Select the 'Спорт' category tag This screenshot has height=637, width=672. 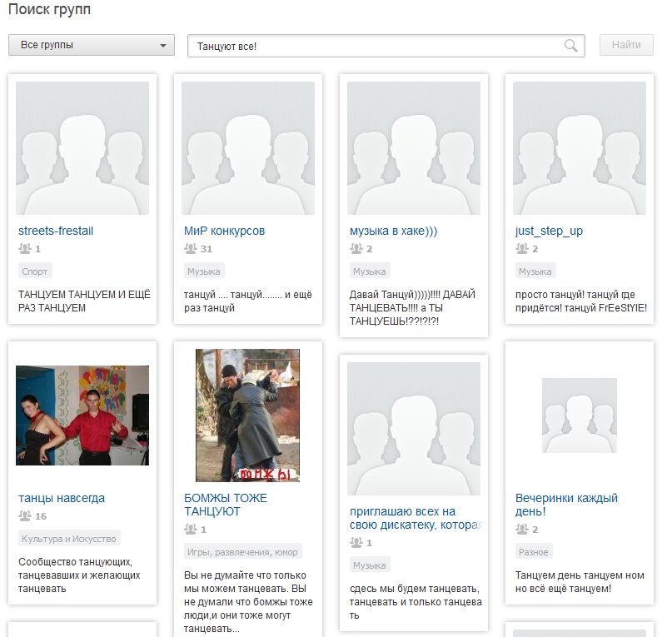pos(35,271)
